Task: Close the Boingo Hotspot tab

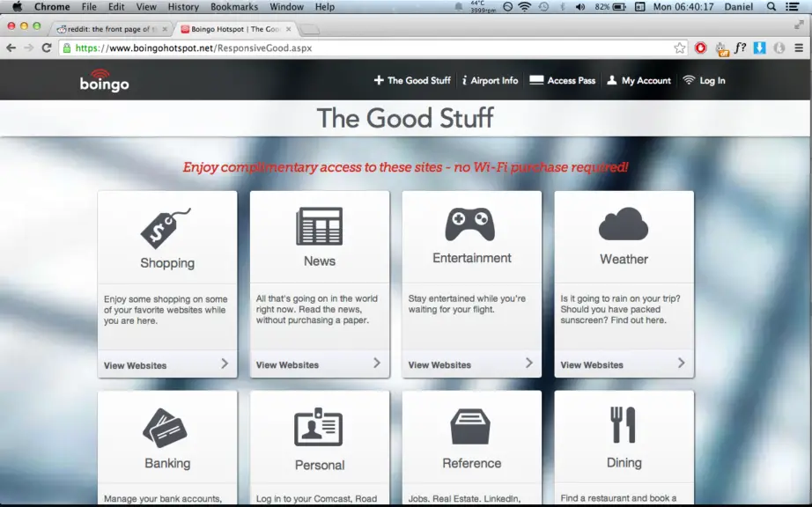Action: point(289,29)
